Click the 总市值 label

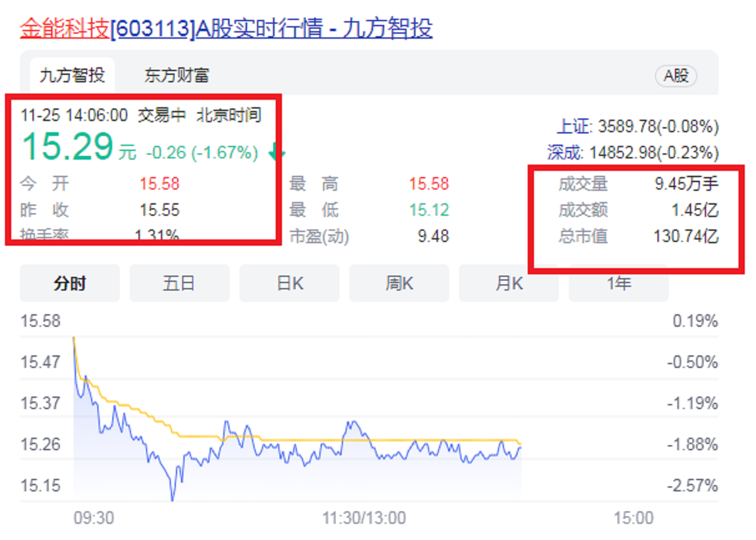coord(583,236)
